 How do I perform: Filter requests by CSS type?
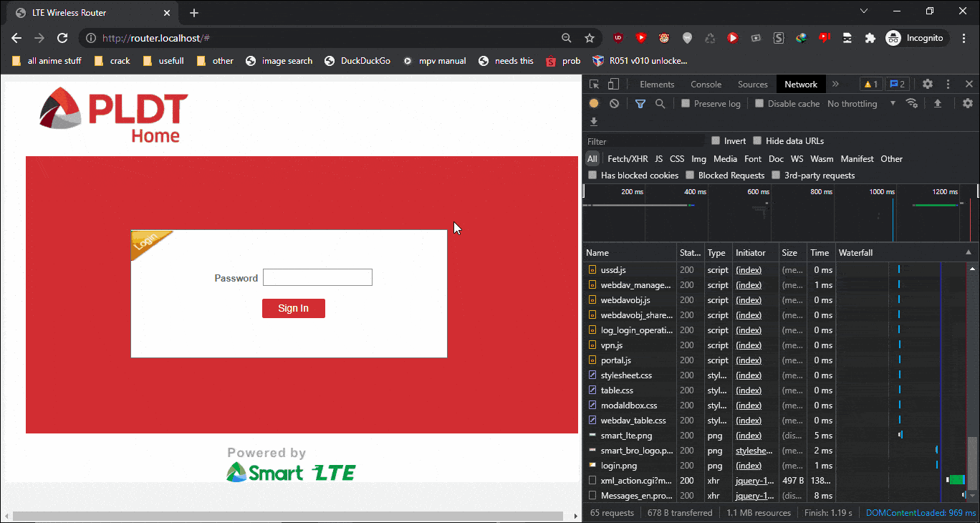point(677,159)
